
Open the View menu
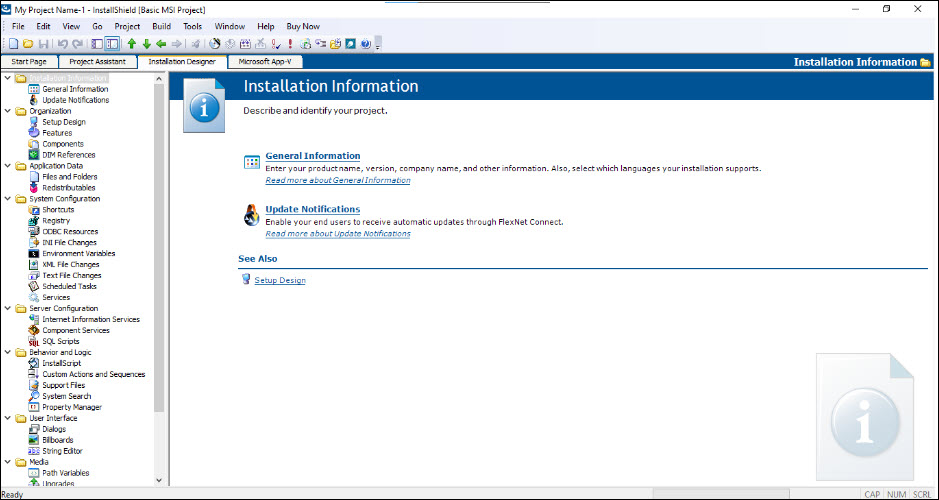pos(71,26)
